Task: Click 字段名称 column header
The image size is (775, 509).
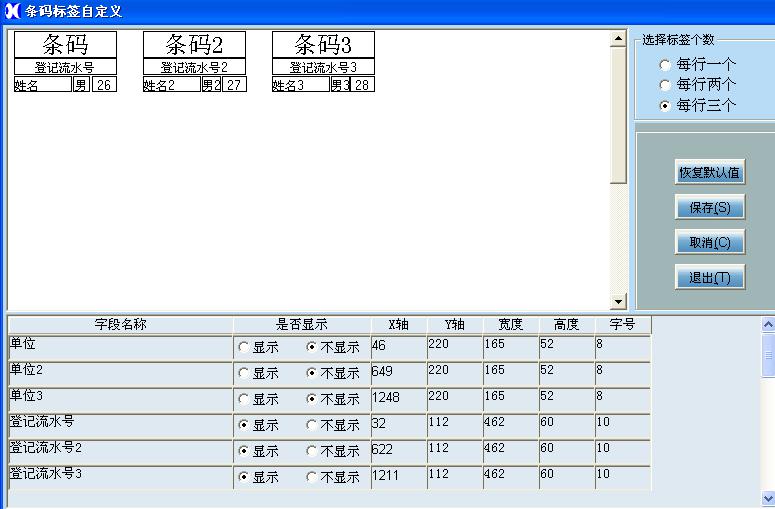Action: click(x=120, y=325)
